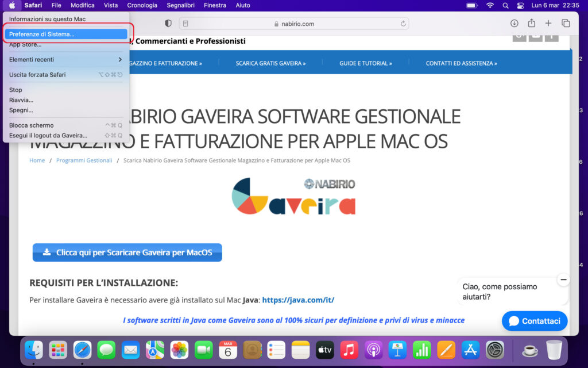Minimize the chat greeting bubble
This screenshot has width=588, height=368.
563,280
